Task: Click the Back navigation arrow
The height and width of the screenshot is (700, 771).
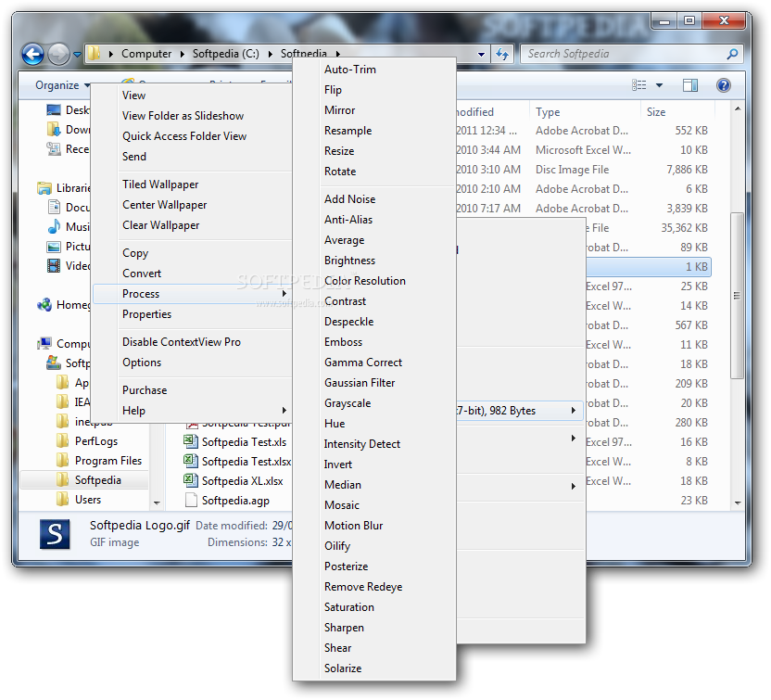Action: click(32, 54)
